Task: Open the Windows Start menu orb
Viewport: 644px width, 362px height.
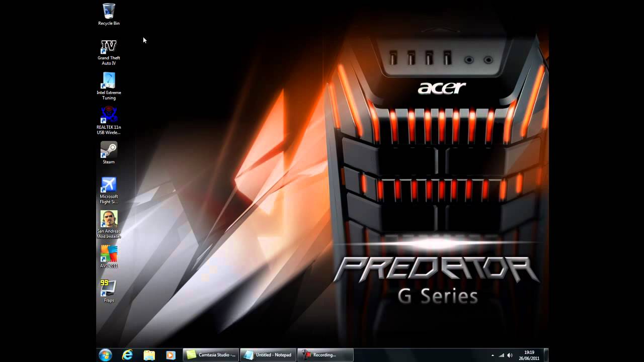Action: coord(106,355)
